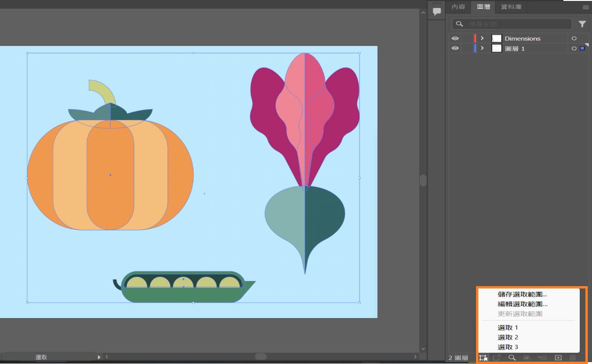
Task: Toggle visibility of 圖層 1 layer
Action: (x=455, y=48)
